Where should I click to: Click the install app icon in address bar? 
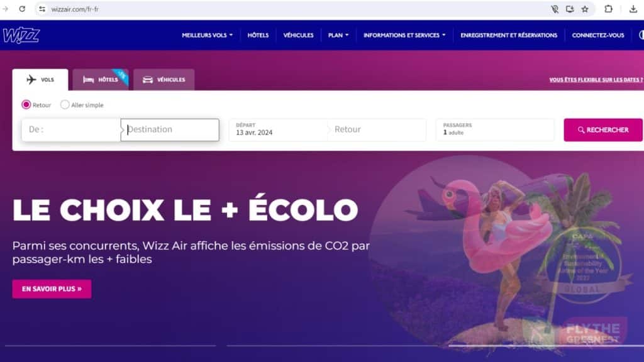570,9
